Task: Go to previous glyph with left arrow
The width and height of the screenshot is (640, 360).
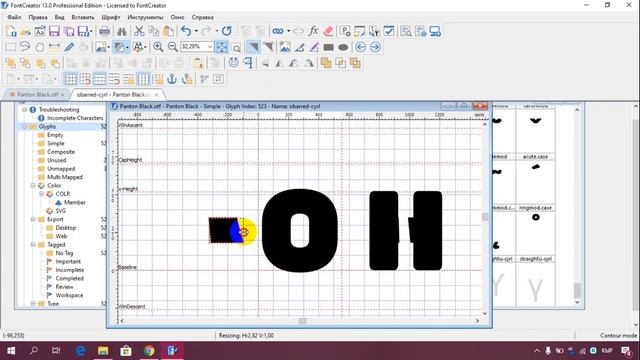Action: coord(360,47)
